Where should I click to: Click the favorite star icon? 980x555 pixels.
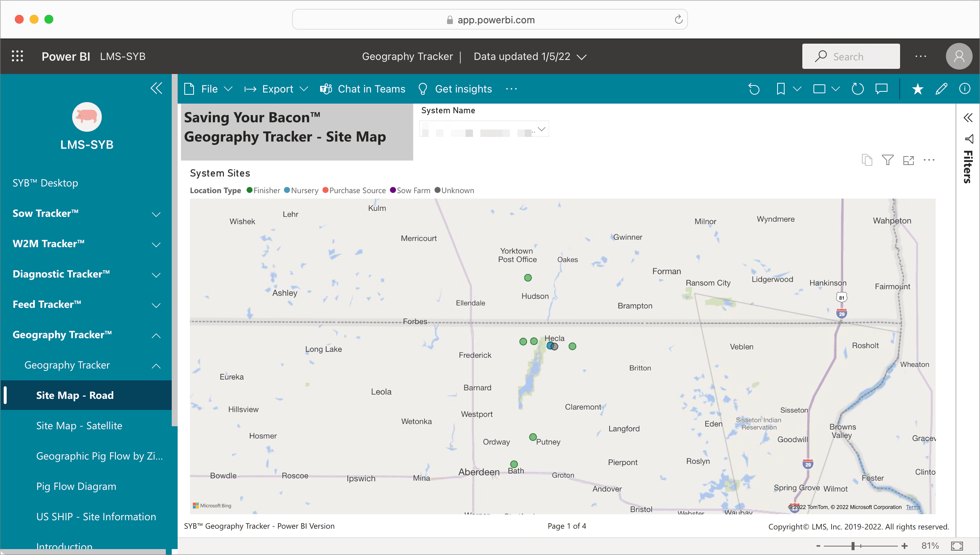[x=917, y=89]
